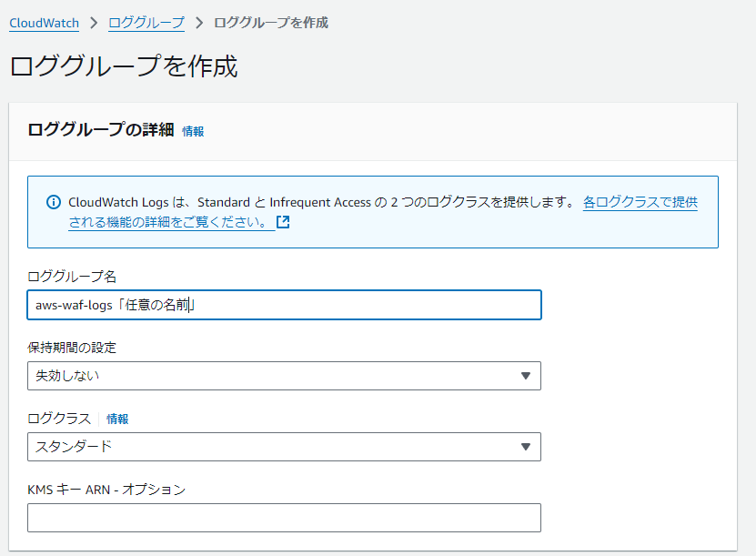Image resolution: width=756 pixels, height=556 pixels.
Task: Click the ロググループを作成 breadcrumb text
Action: click(271, 23)
